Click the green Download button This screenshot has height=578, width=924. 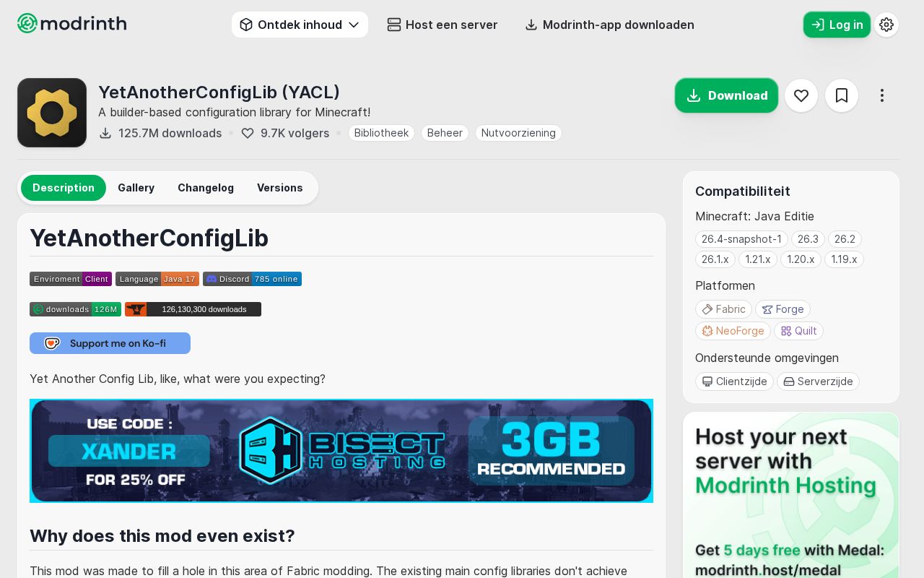(727, 95)
